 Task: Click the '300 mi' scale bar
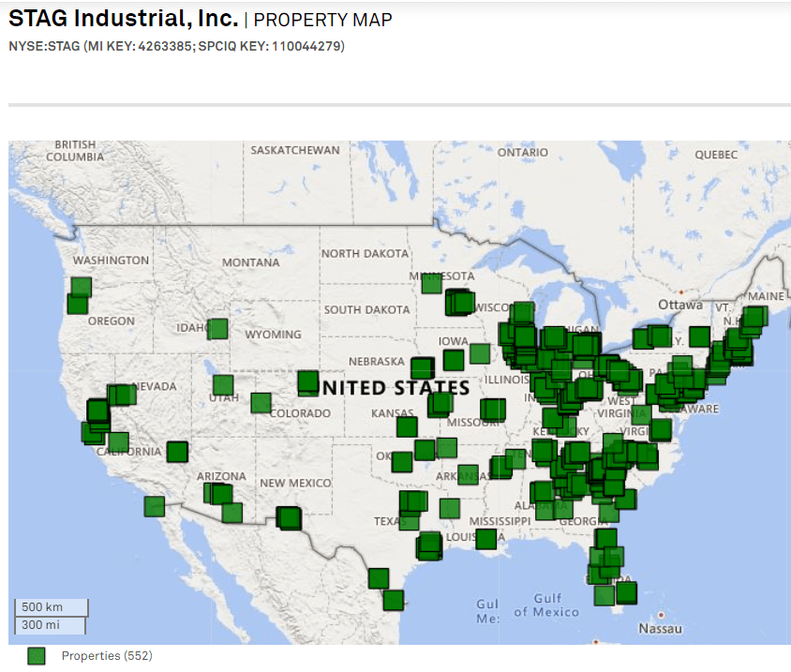(x=50, y=625)
